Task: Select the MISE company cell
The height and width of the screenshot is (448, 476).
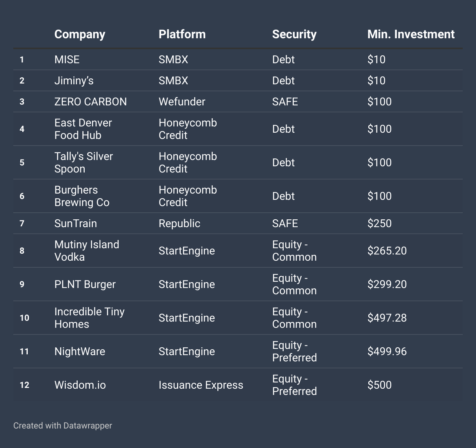Action: click(x=67, y=60)
